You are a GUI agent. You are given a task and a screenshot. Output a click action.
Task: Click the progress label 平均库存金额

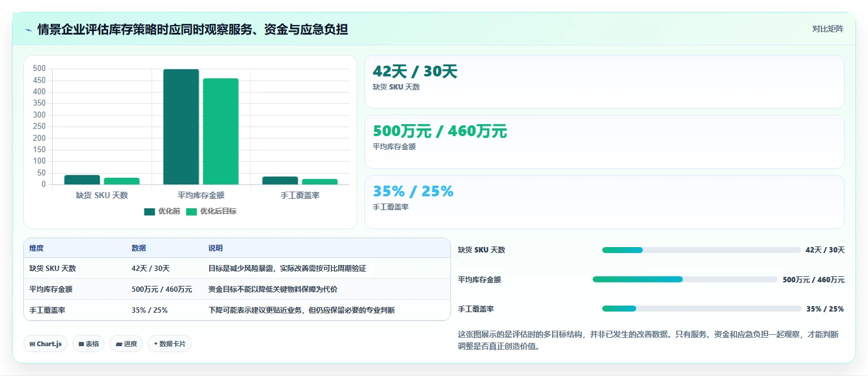point(480,279)
